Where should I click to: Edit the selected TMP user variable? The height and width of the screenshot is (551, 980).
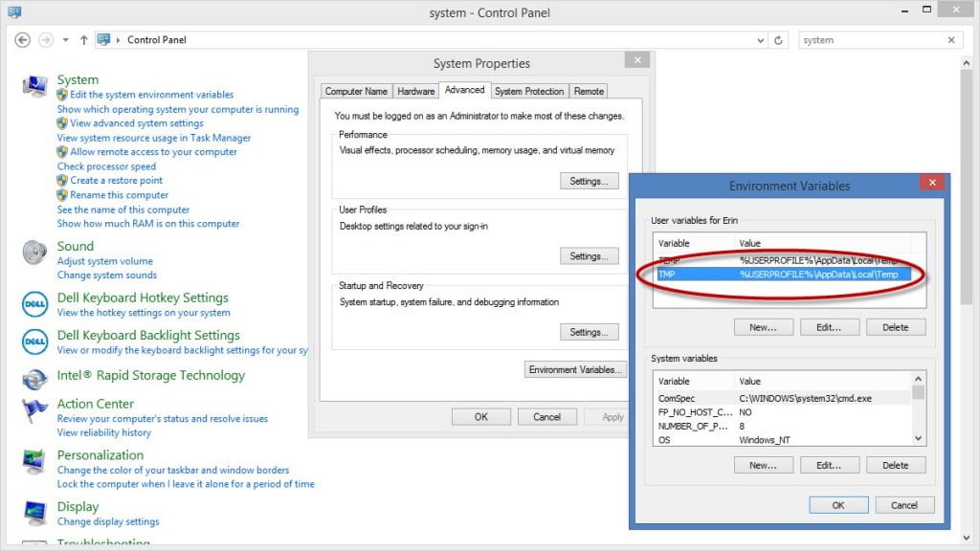[829, 326]
